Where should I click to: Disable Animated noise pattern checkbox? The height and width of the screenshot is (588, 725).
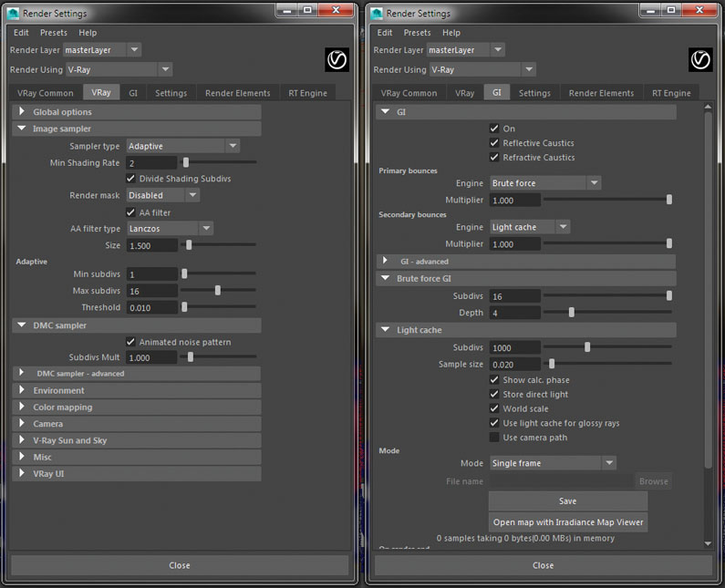tap(130, 342)
